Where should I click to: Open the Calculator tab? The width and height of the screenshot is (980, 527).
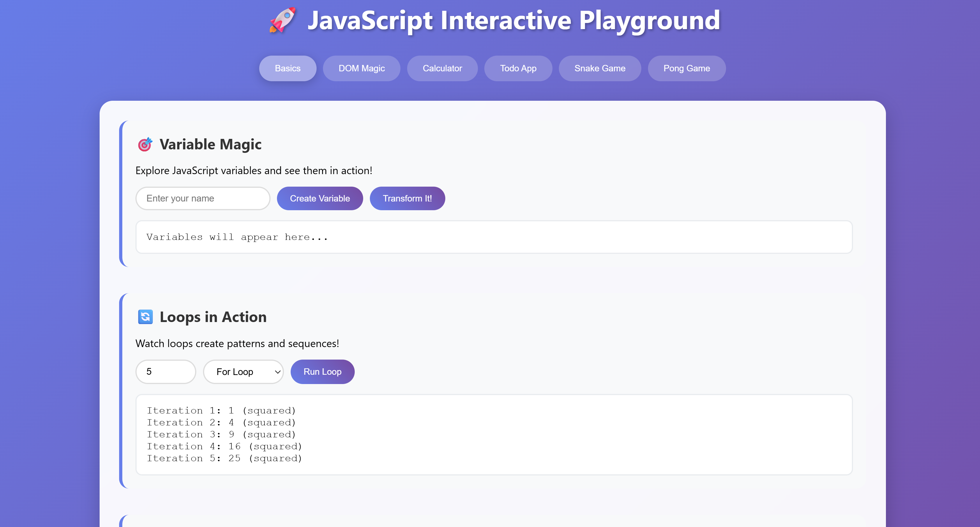pos(442,68)
